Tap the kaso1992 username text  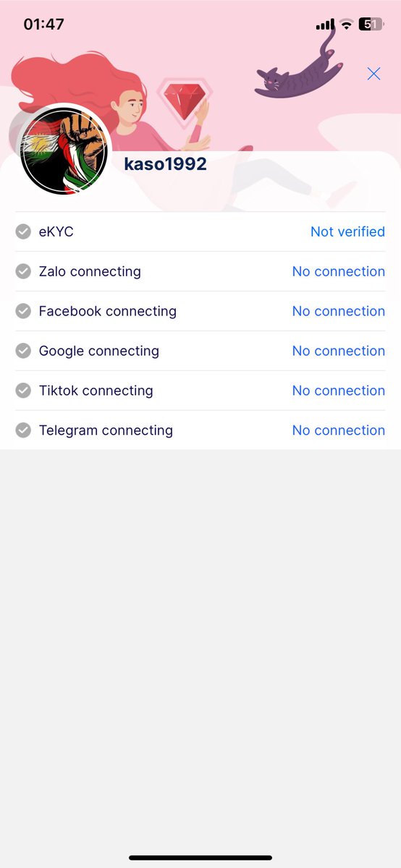click(165, 164)
